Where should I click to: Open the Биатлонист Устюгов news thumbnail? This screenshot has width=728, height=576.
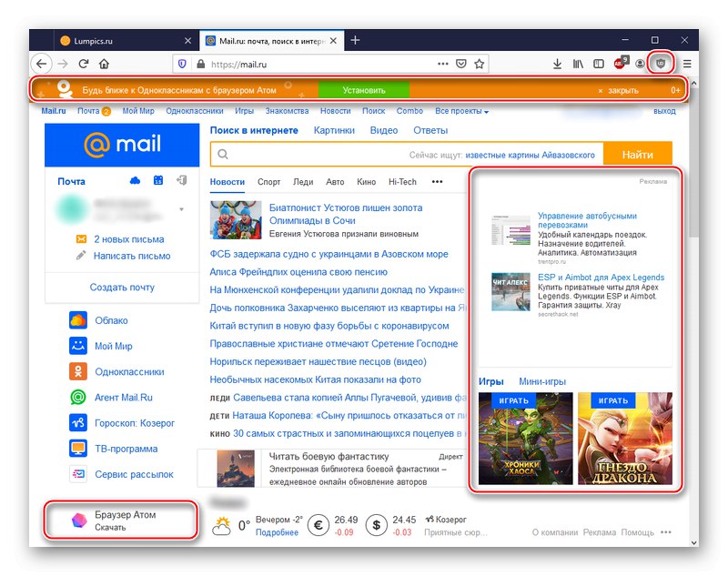pos(236,220)
